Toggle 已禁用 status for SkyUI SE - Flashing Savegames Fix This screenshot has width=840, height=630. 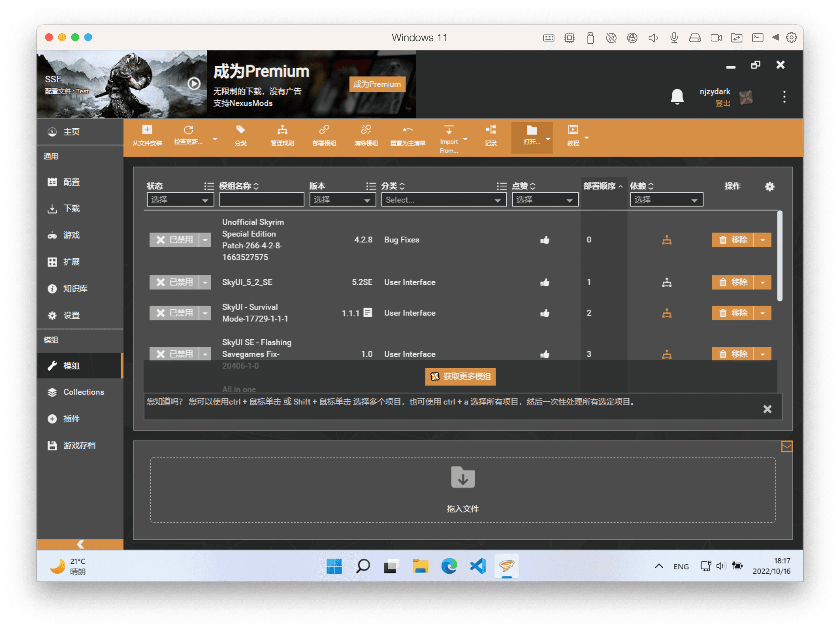(x=174, y=354)
